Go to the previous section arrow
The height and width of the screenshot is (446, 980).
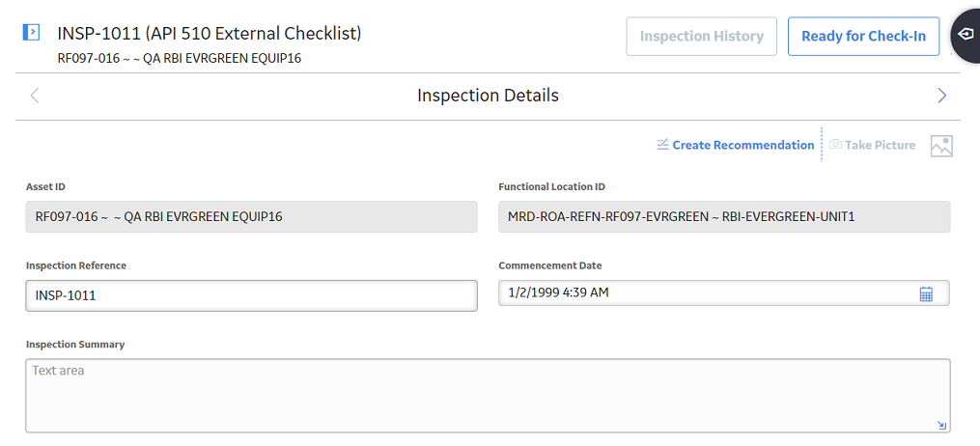[35, 96]
